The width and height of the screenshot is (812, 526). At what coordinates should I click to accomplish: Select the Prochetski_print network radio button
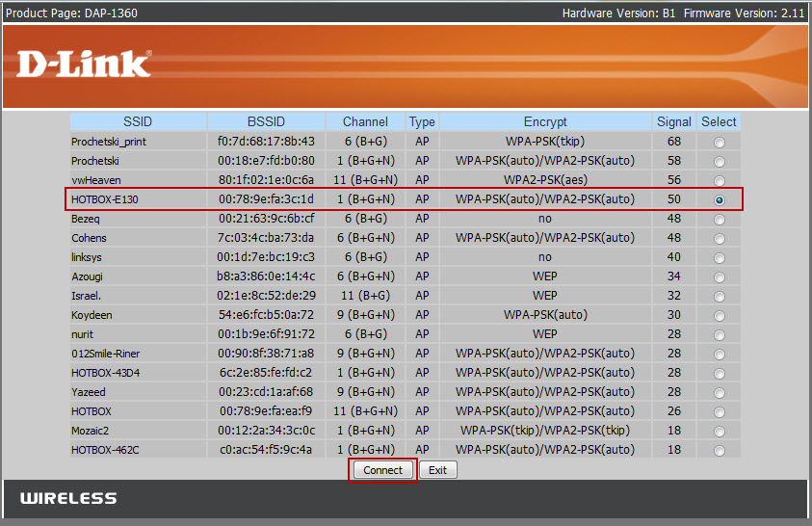pyautogui.click(x=719, y=142)
